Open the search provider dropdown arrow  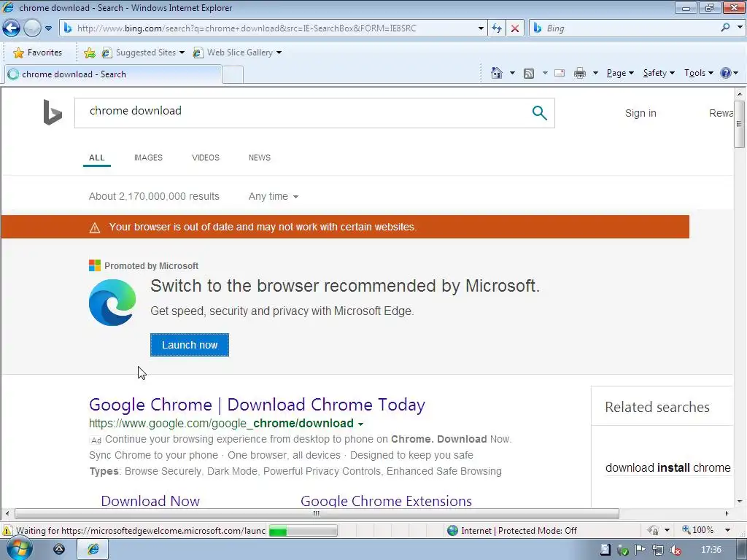pos(740,28)
